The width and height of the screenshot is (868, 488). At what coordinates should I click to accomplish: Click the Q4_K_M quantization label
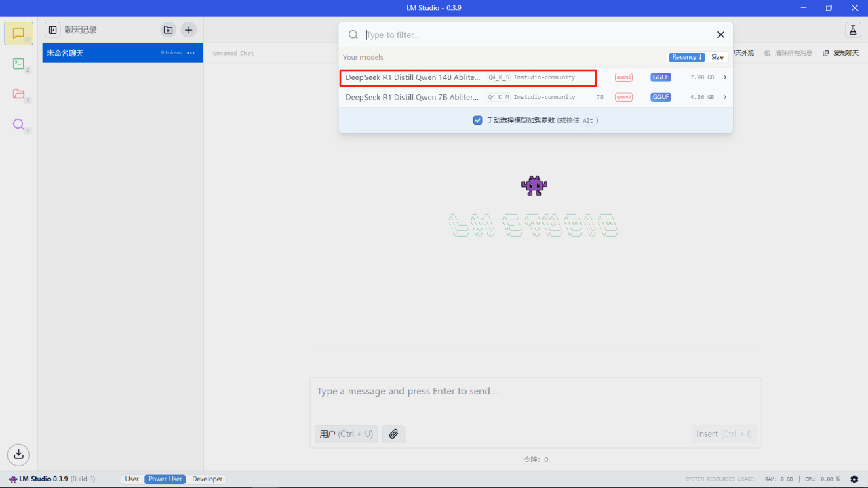[498, 97]
